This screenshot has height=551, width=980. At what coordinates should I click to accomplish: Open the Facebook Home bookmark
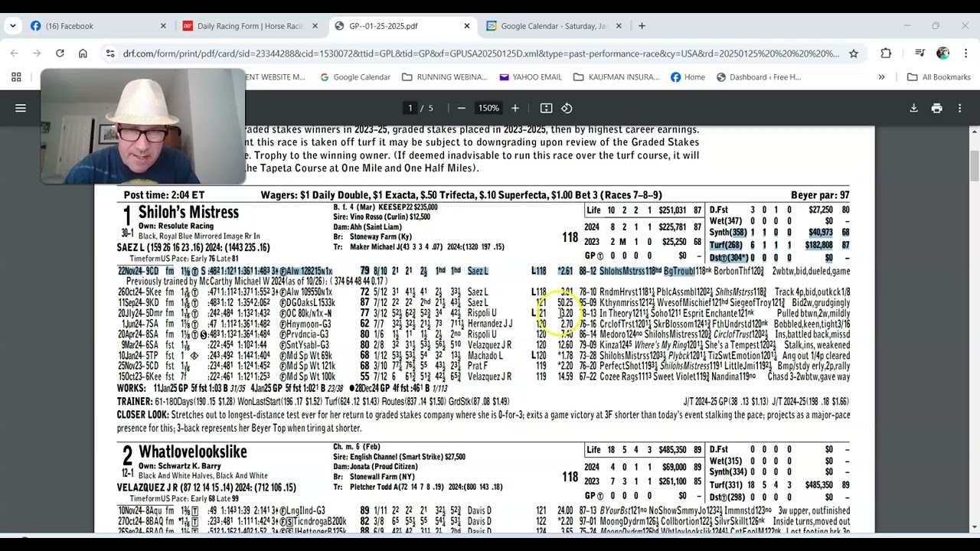[x=688, y=77]
